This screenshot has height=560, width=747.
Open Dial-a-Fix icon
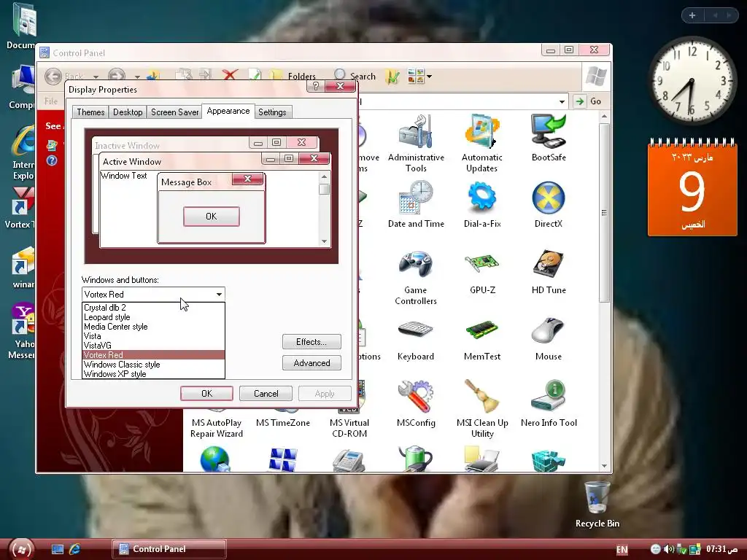[x=482, y=204]
